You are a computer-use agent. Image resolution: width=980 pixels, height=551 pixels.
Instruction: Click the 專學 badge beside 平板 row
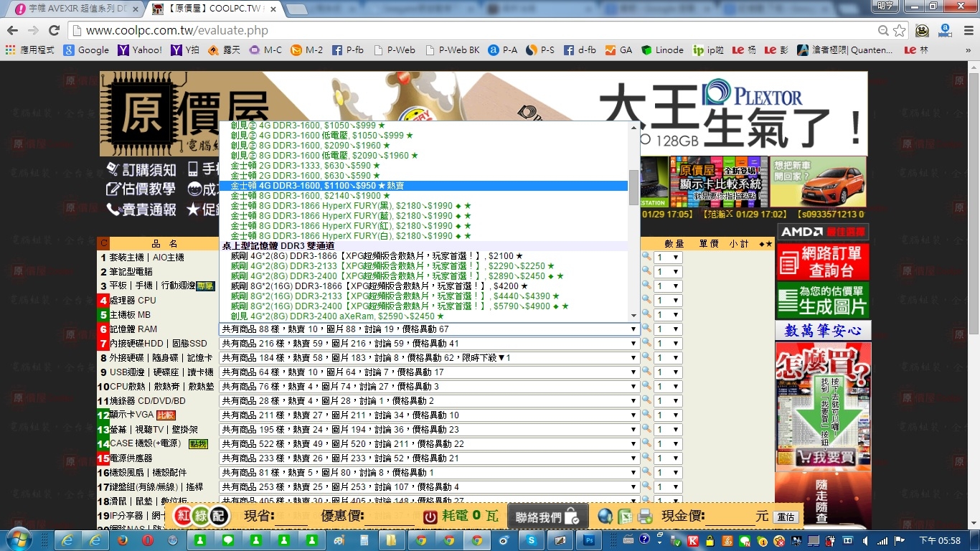[x=205, y=286]
